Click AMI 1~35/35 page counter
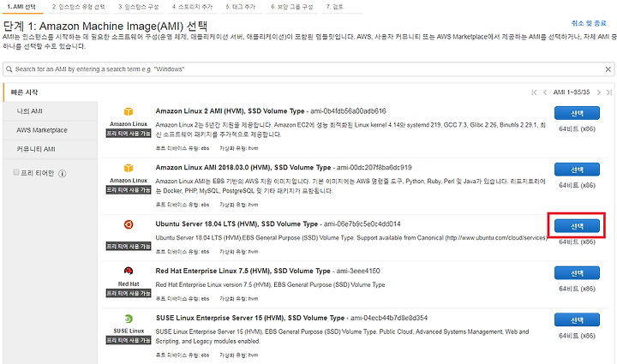Image resolution: width=617 pixels, height=364 pixels. pos(572,92)
